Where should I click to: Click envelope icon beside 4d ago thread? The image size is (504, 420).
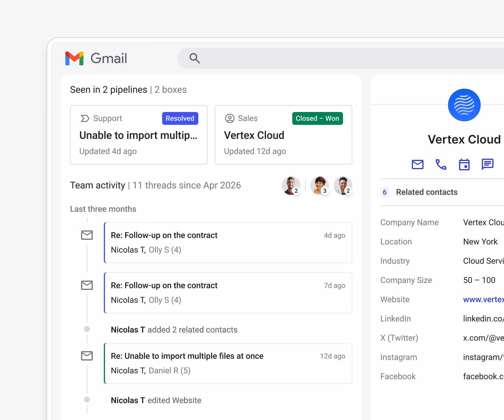click(x=87, y=235)
